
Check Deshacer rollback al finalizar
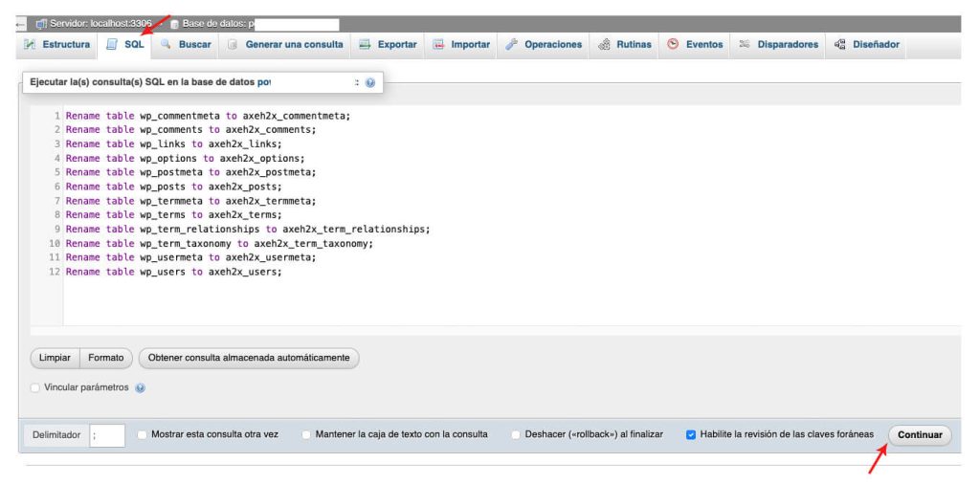point(516,434)
